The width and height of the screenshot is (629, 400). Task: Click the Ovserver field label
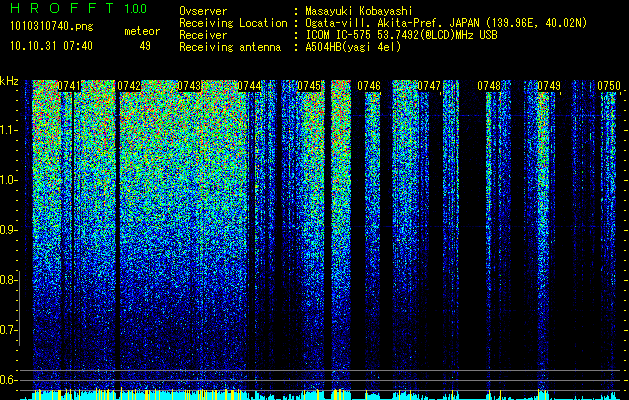[203, 11]
